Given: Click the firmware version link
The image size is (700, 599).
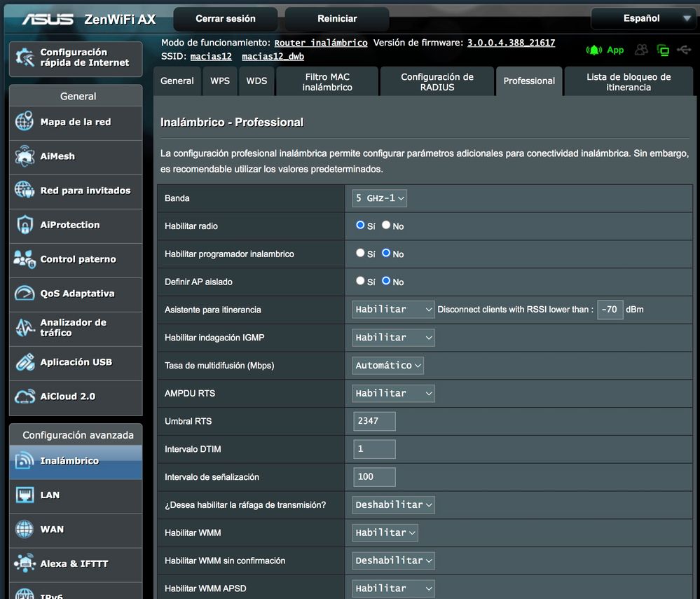Looking at the screenshot, I should click(x=511, y=43).
